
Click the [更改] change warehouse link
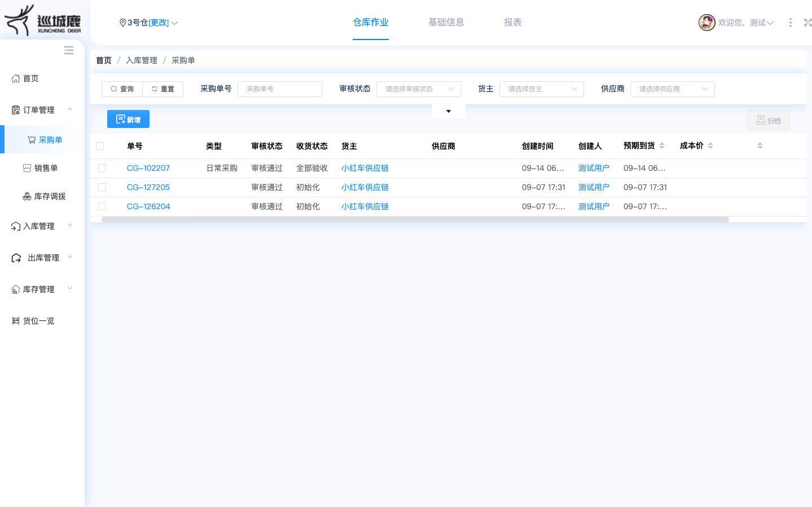(159, 23)
